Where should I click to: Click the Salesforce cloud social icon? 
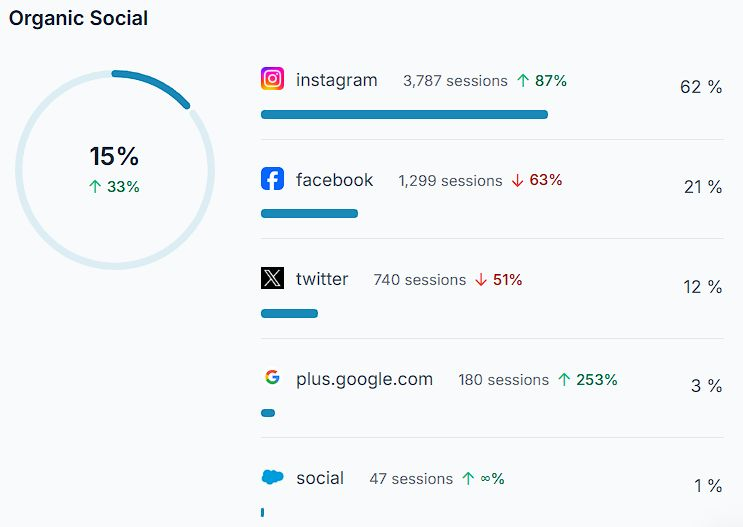272,478
